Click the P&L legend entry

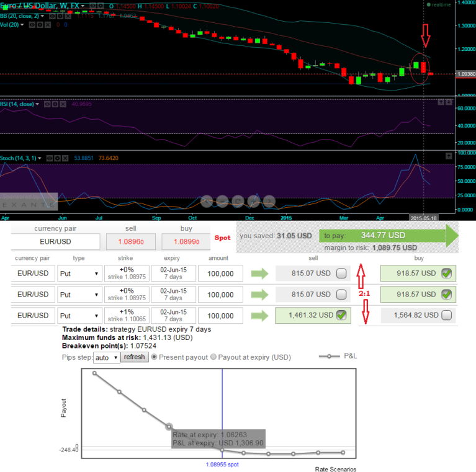click(338, 356)
